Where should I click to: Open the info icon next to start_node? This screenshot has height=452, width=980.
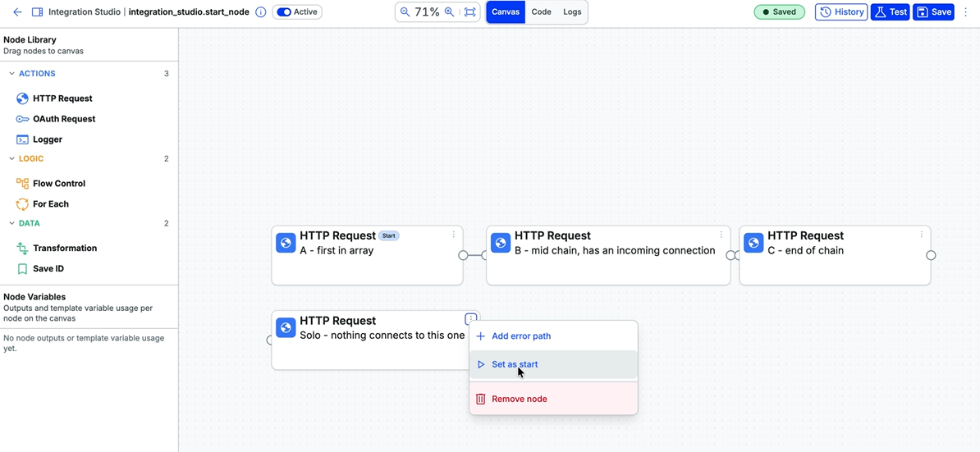(261, 11)
